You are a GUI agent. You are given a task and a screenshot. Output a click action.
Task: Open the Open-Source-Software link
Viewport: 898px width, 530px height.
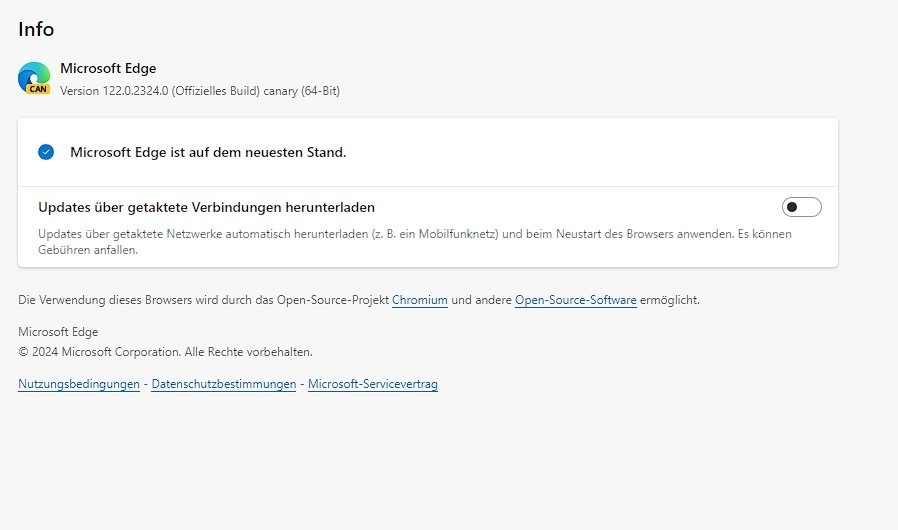click(575, 300)
